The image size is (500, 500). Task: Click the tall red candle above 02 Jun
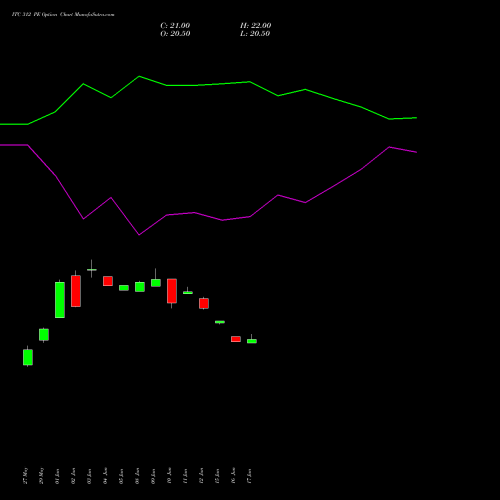coord(76,291)
